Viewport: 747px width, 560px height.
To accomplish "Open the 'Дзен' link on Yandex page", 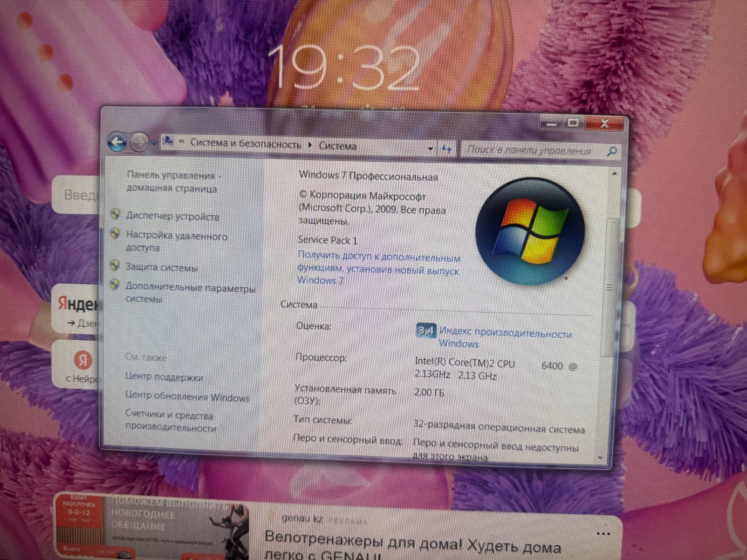I will [x=84, y=323].
